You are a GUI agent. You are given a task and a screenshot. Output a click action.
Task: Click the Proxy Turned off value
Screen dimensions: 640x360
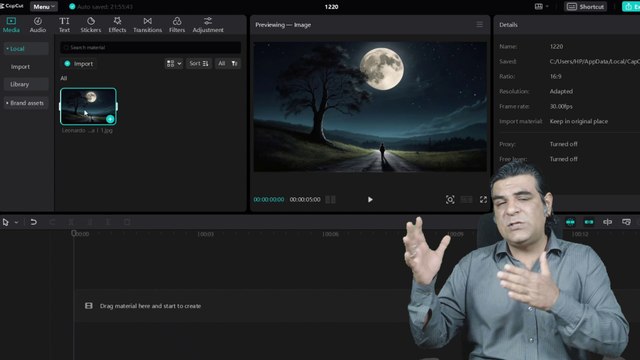click(563, 144)
